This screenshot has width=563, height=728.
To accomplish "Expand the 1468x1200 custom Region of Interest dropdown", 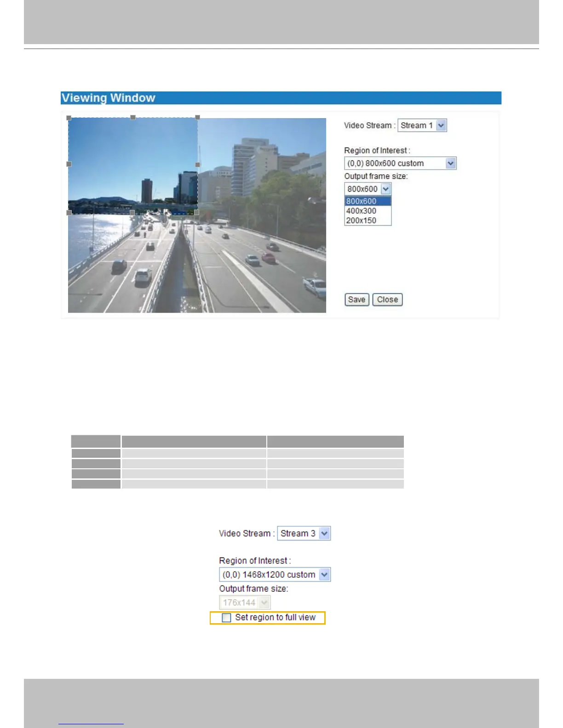I will coord(324,575).
